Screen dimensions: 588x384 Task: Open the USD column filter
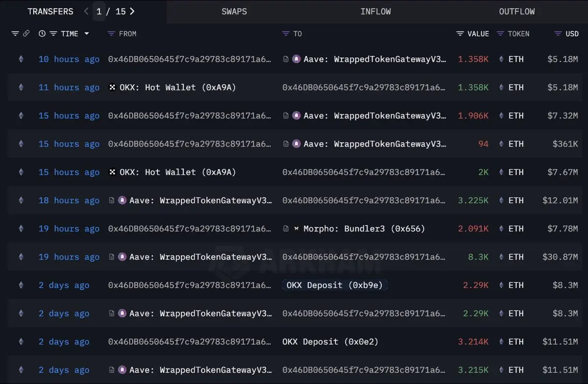point(558,34)
